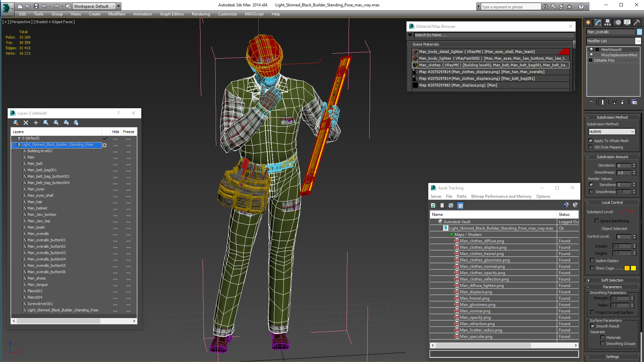The width and height of the screenshot is (644, 362).
Task: Toggle Smooth Result checkbox
Action: (592, 326)
